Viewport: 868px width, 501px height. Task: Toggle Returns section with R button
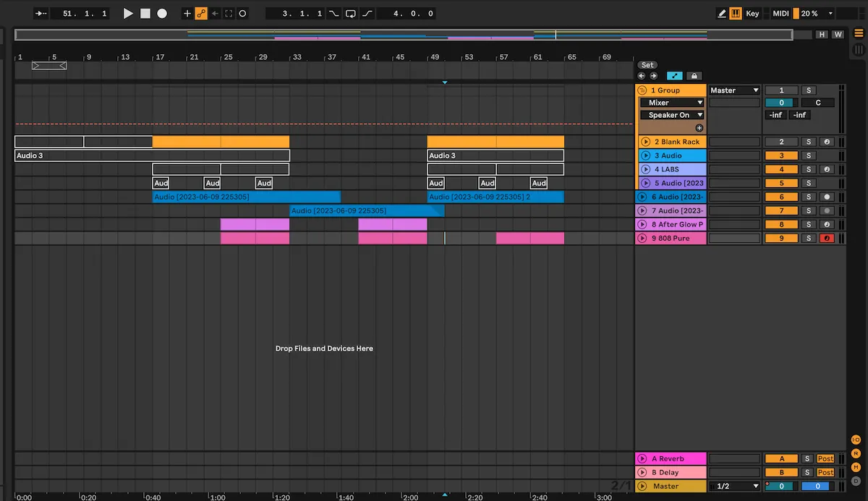click(856, 453)
